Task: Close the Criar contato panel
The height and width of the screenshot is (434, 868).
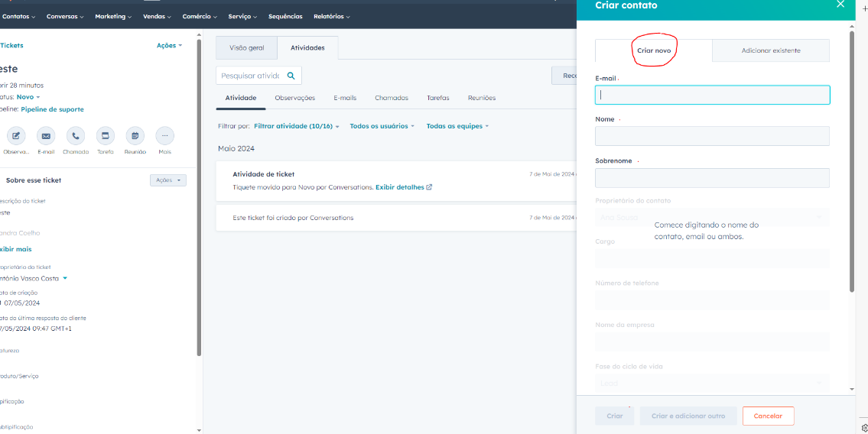Action: coord(840,5)
